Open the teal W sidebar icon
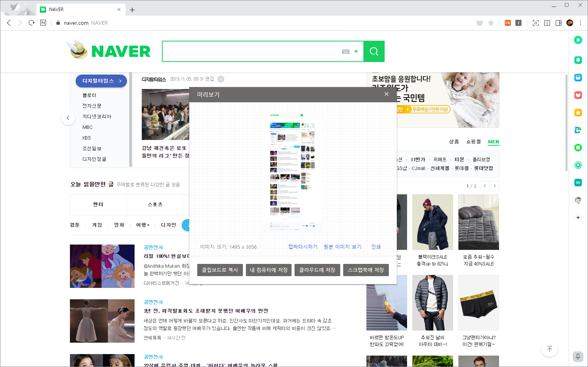588x367 pixels. [x=578, y=183]
